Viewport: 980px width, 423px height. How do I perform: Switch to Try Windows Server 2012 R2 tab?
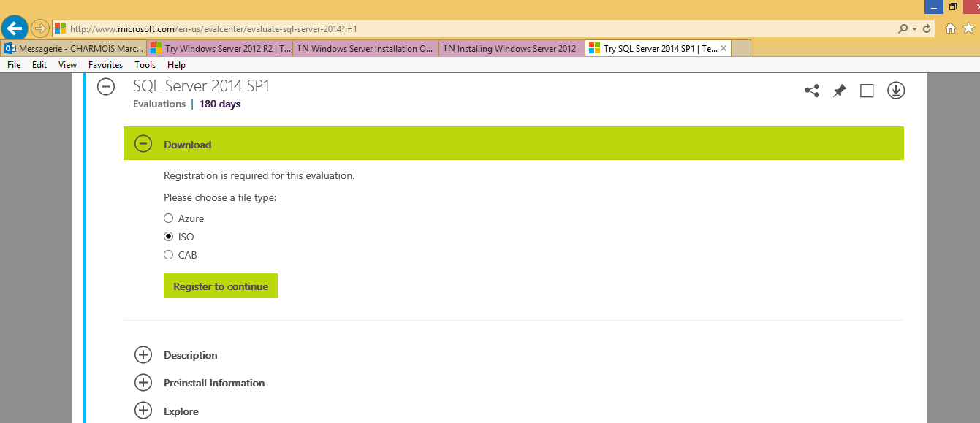click(220, 49)
